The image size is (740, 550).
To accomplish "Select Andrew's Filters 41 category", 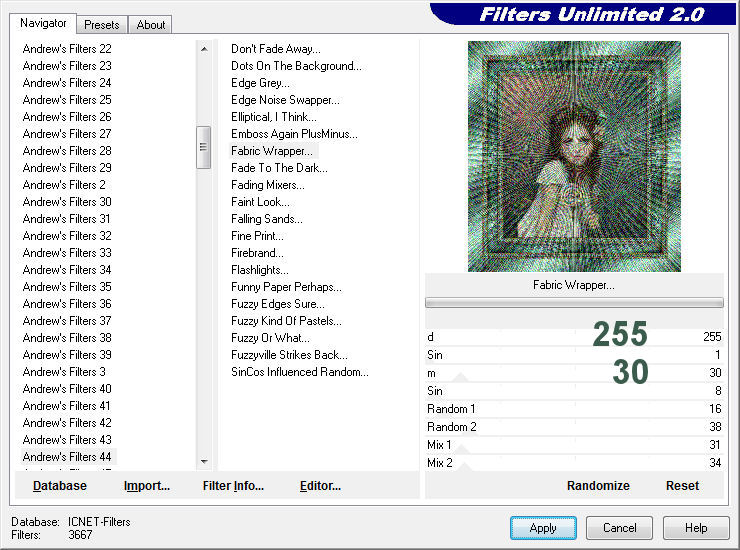I will (x=67, y=406).
